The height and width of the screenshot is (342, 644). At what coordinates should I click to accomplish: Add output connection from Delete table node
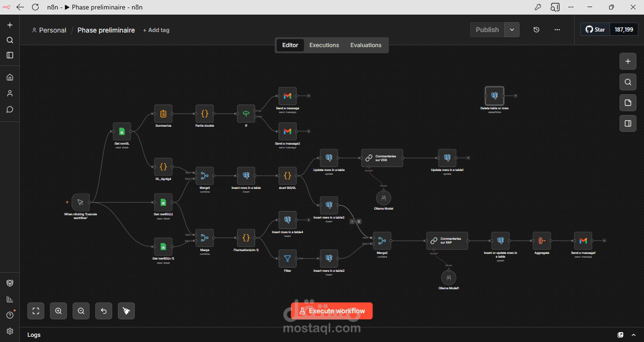[x=515, y=96]
